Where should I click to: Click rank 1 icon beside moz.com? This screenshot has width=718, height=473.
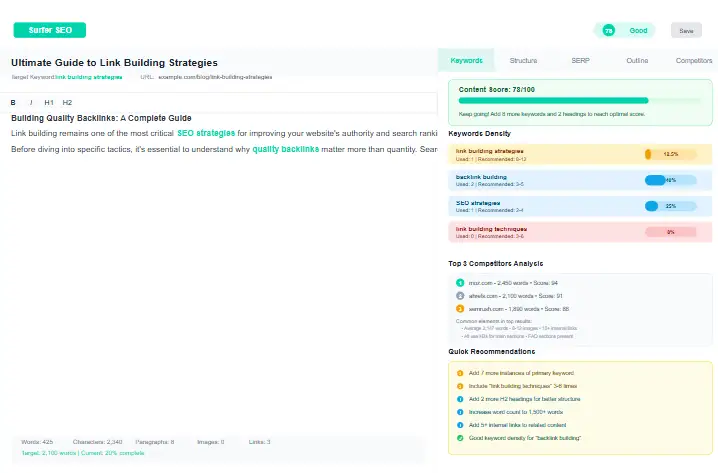(x=460, y=283)
